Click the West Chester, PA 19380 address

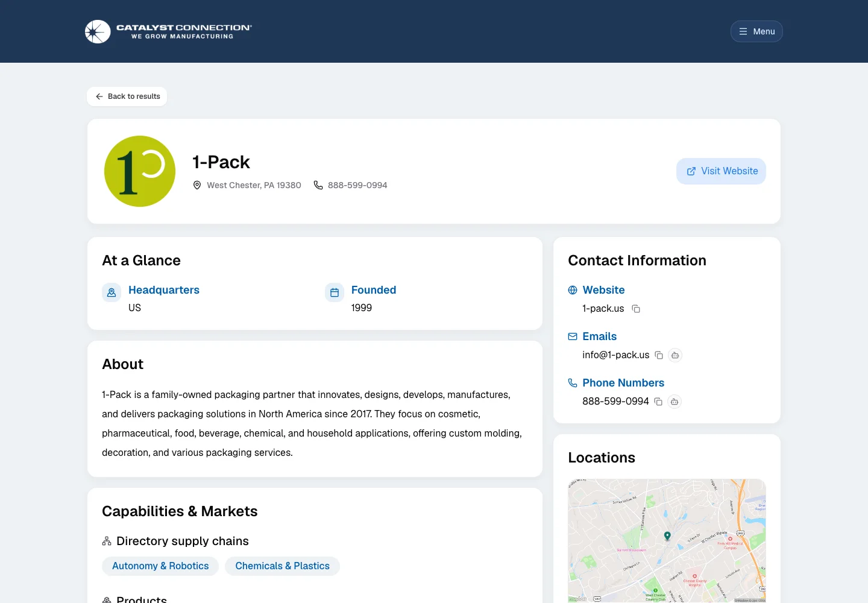coord(254,185)
